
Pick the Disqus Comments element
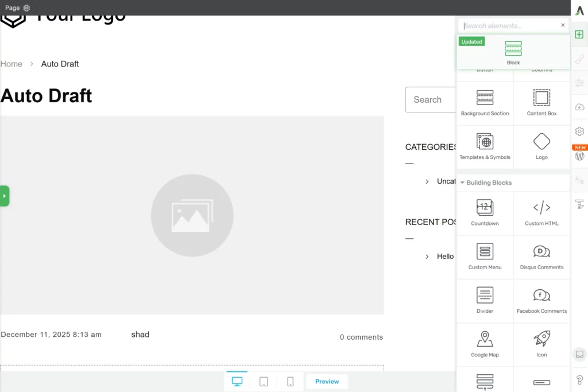pyautogui.click(x=541, y=257)
